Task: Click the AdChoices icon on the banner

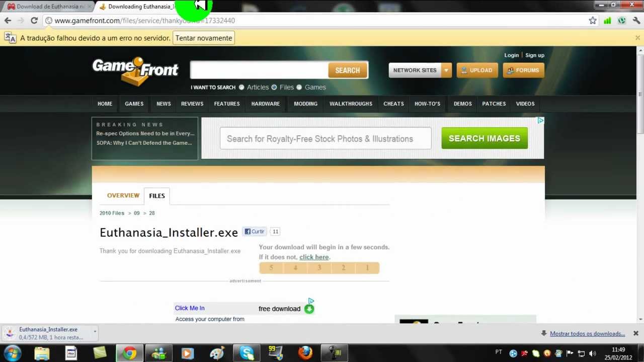Action: pyautogui.click(x=540, y=120)
